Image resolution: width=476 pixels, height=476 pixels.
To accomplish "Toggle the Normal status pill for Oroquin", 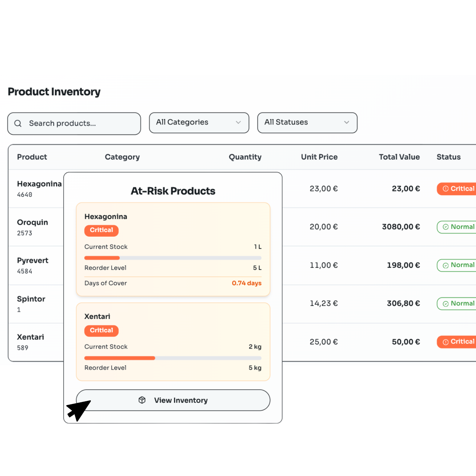I will click(457, 227).
